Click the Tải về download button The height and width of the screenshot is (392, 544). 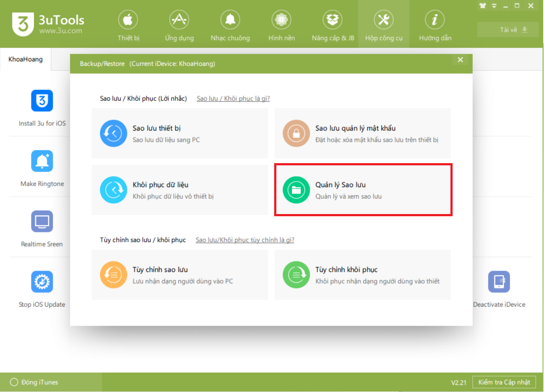point(508,30)
